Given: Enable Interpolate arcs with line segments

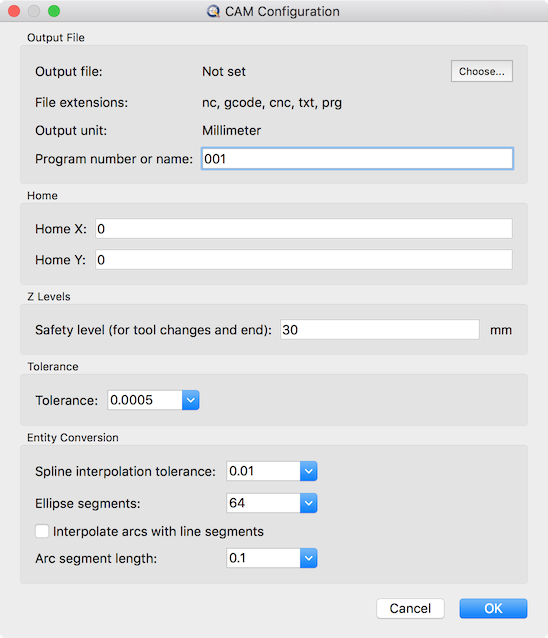Looking at the screenshot, I should click(x=42, y=531).
